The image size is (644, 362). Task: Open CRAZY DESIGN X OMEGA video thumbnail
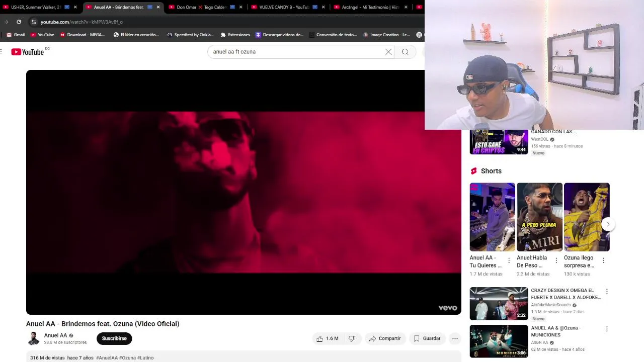pyautogui.click(x=499, y=304)
